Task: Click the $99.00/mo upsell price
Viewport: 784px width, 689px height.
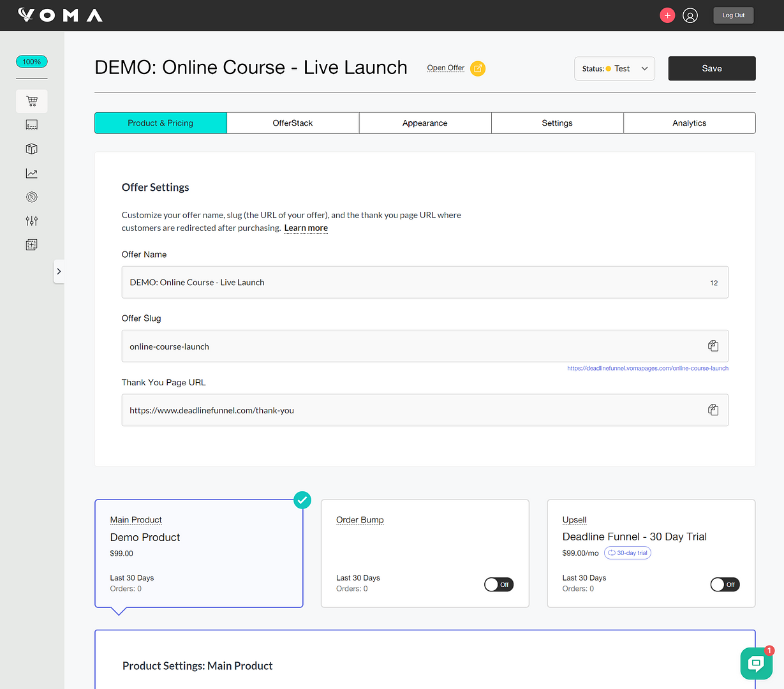Action: pyautogui.click(x=581, y=553)
